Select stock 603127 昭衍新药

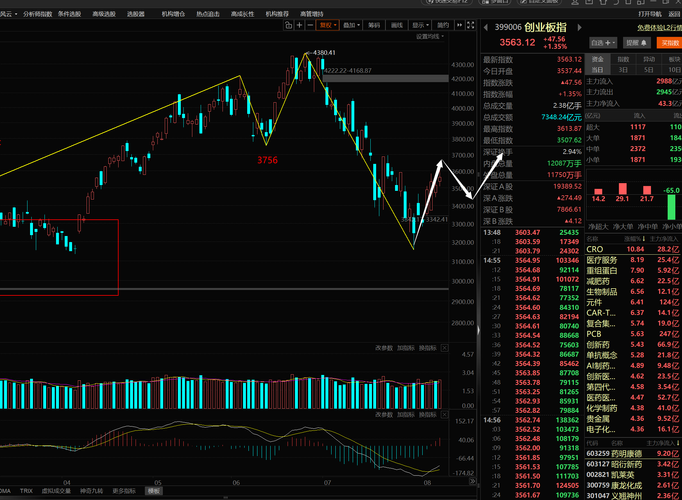click(x=633, y=464)
